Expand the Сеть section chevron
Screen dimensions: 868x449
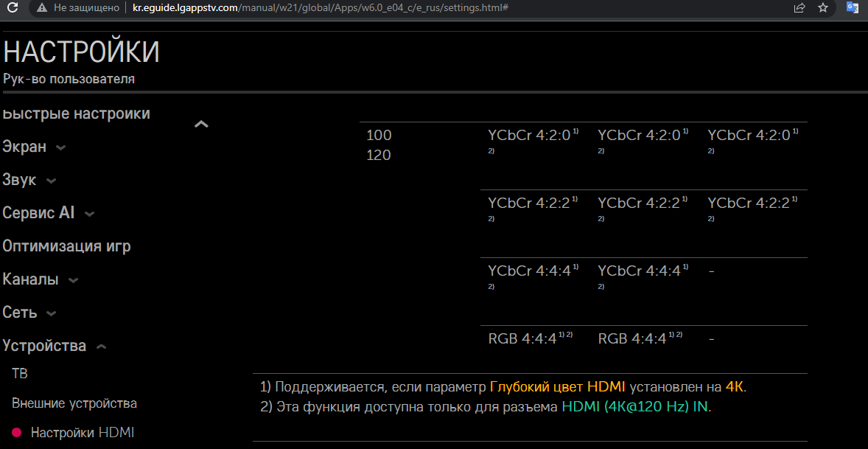tap(51, 313)
